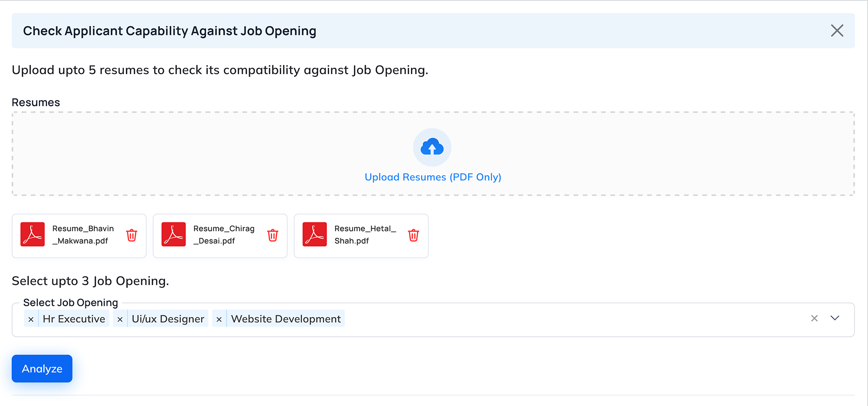
Task: Select the Website Development chip label
Action: click(286, 319)
